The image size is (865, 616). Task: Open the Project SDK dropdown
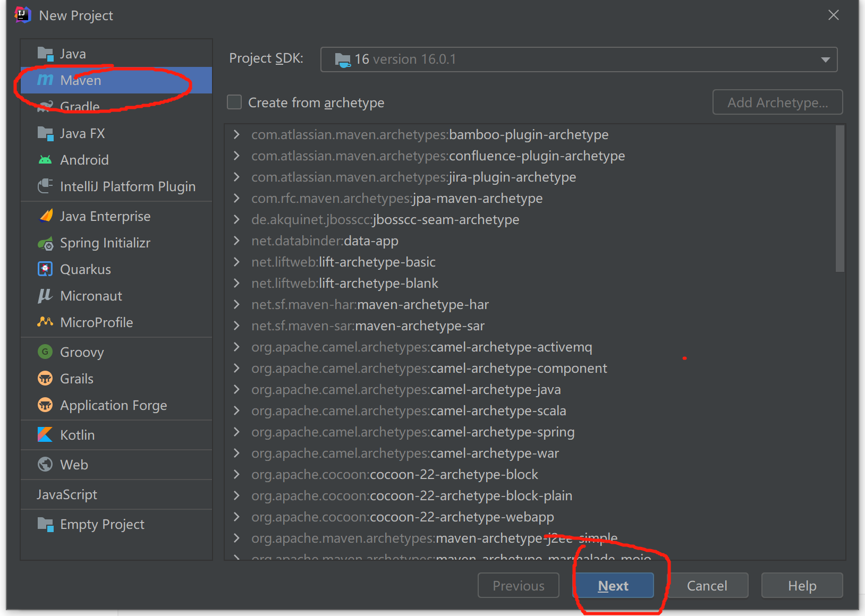point(579,59)
